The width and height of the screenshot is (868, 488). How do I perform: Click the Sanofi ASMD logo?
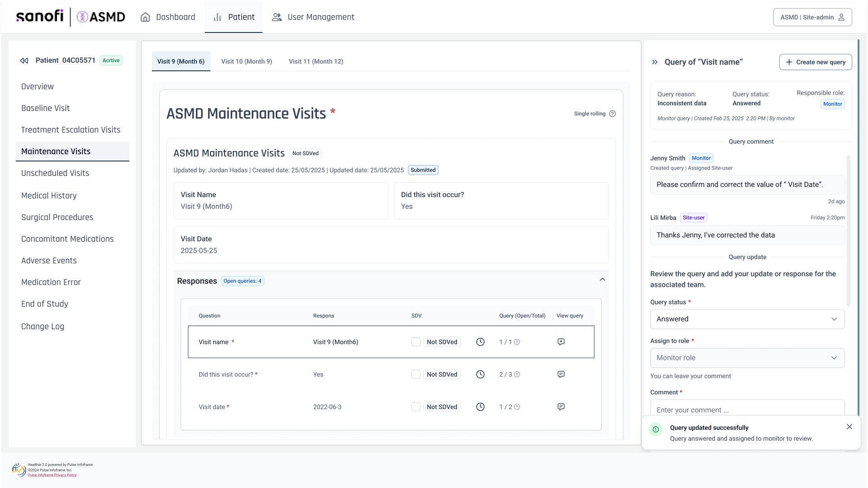tap(71, 17)
